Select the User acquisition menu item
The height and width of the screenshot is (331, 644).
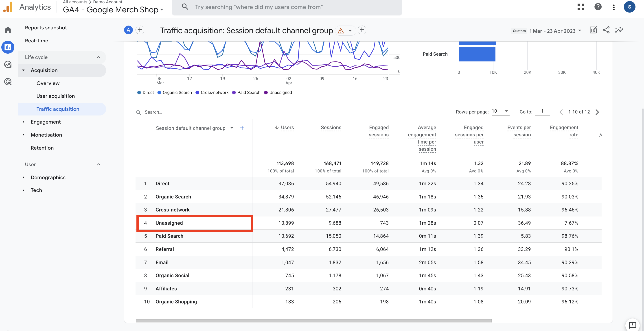(55, 96)
